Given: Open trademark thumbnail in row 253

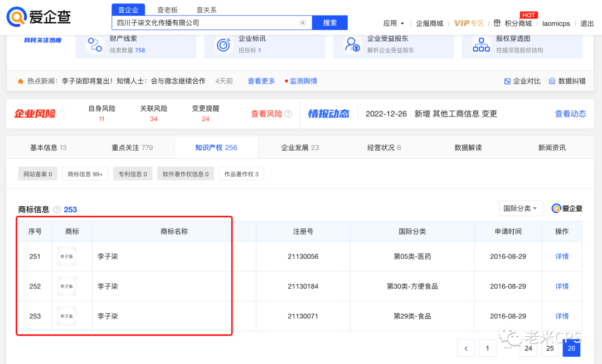Looking at the screenshot, I should tap(67, 316).
